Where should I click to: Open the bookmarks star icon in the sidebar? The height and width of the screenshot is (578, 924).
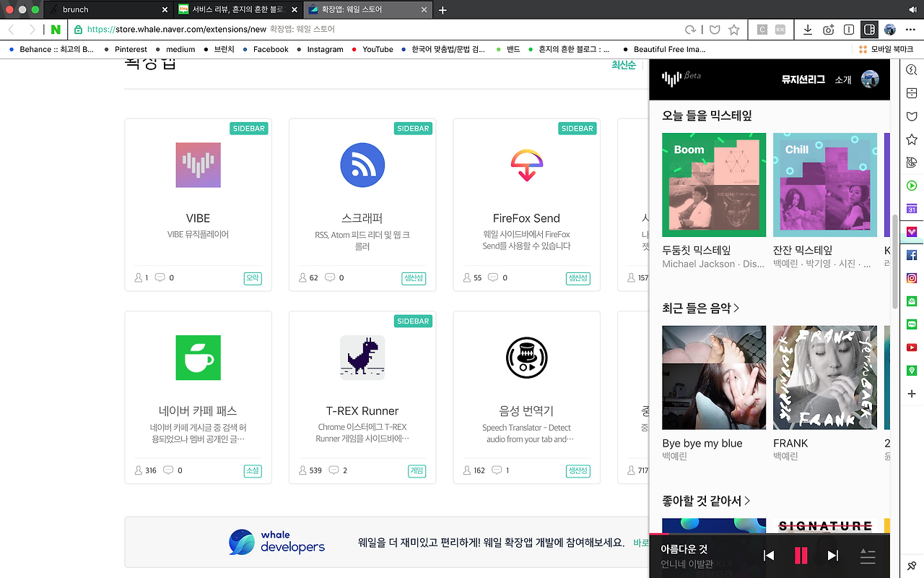pyautogui.click(x=911, y=139)
